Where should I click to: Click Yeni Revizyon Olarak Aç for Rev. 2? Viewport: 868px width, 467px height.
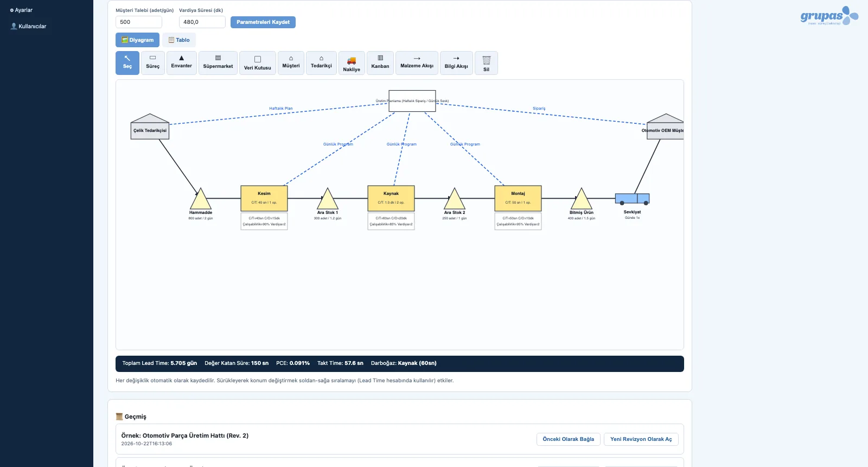641,439
